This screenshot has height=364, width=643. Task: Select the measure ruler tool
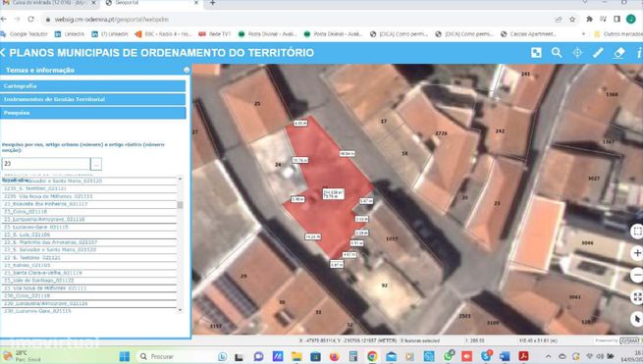(598, 52)
